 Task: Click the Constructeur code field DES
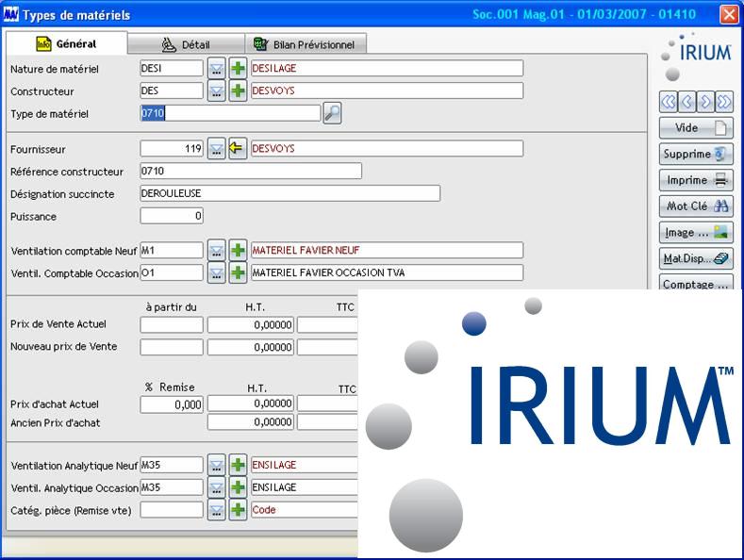pos(172,91)
